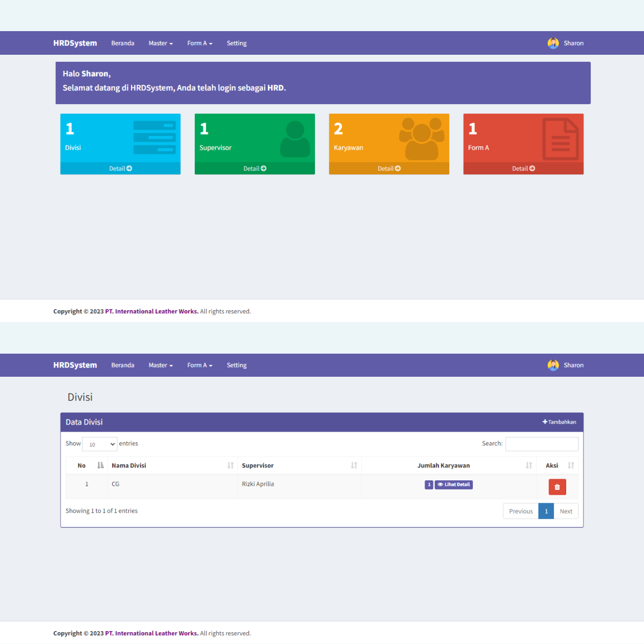This screenshot has height=644, width=644.
Task: Open Detail on the blue Divisi card
Action: coord(120,169)
